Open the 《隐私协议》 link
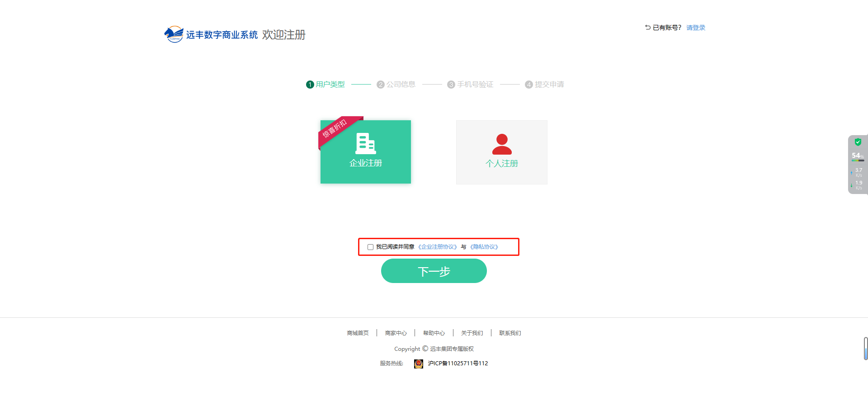868x420 pixels. (x=484, y=247)
